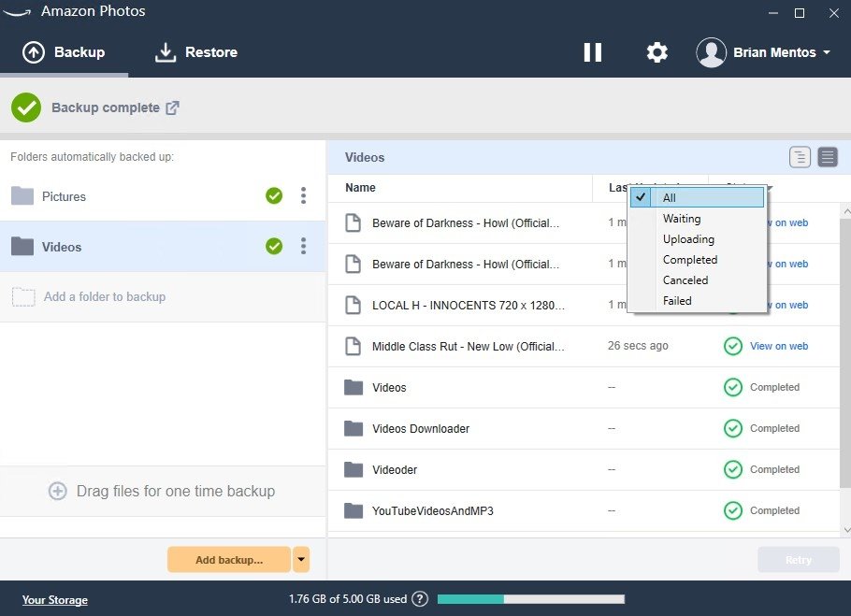Viewport: 851px width, 616px height.
Task: Open the Videoder folder
Action: [x=584, y=469]
